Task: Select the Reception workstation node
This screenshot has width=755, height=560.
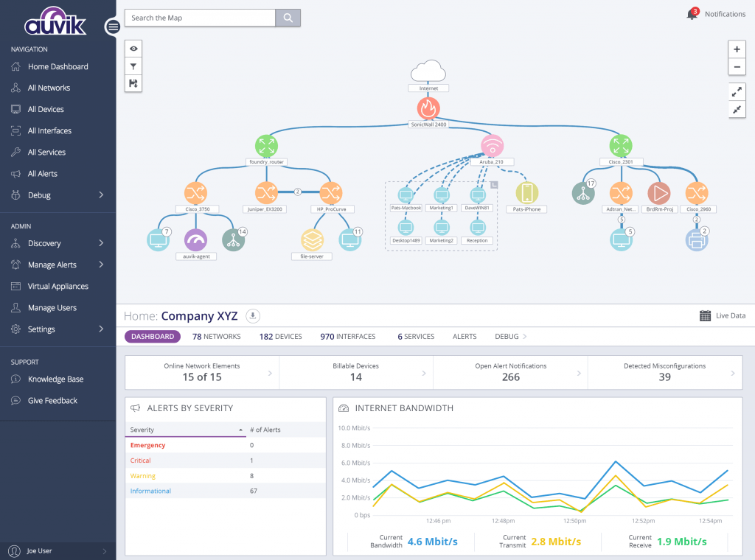Action: pyautogui.click(x=478, y=228)
